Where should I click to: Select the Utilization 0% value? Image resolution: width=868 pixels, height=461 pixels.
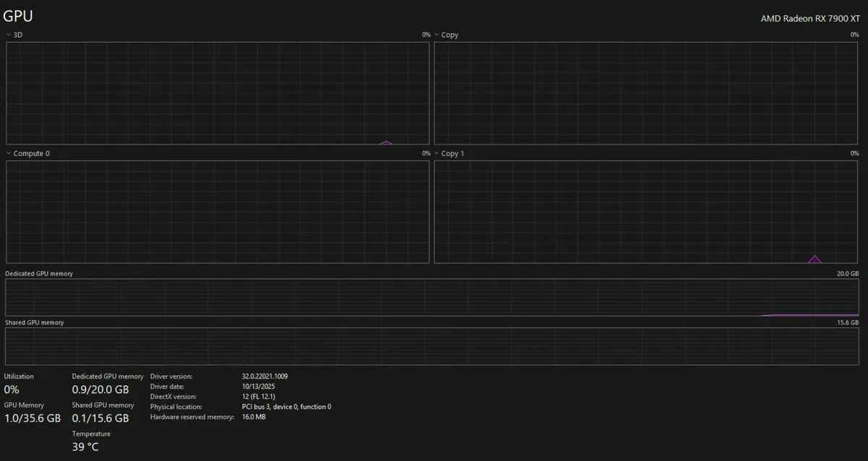(12, 389)
